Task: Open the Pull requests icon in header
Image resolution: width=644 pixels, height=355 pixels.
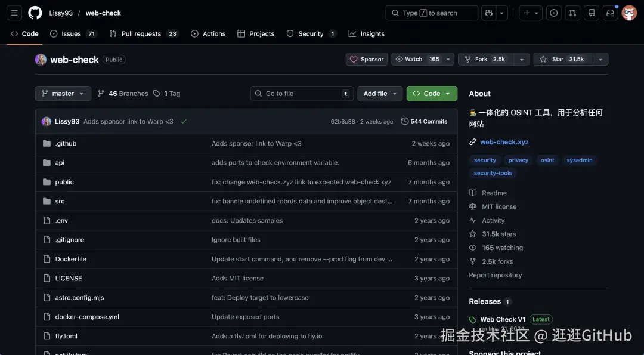Action: click(572, 13)
